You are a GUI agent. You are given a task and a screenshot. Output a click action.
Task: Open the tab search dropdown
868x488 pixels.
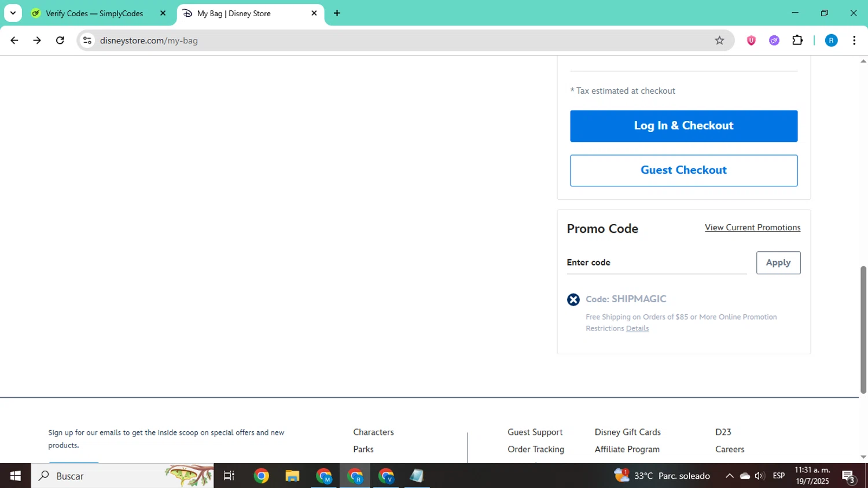[13, 13]
